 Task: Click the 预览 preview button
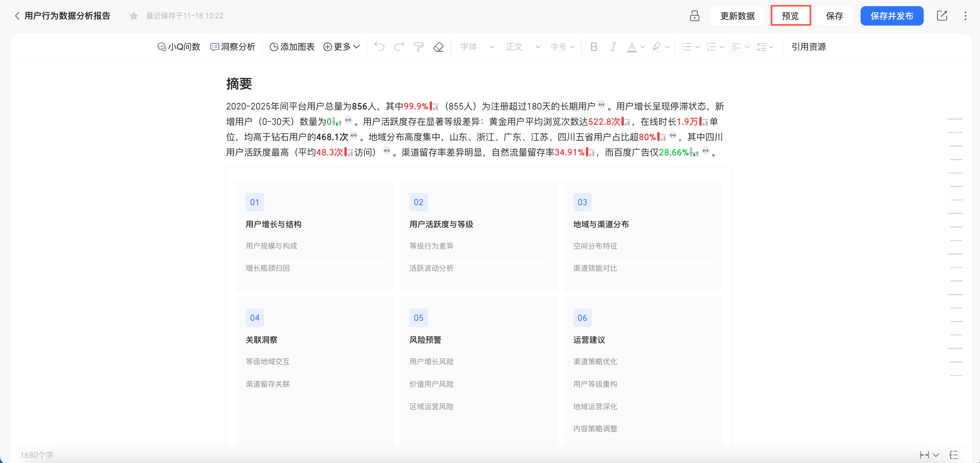(790, 16)
